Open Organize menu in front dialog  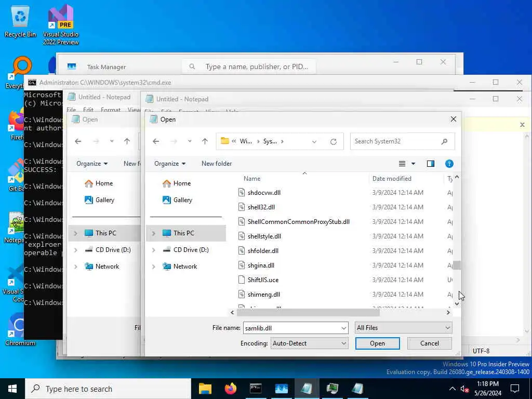(x=170, y=164)
